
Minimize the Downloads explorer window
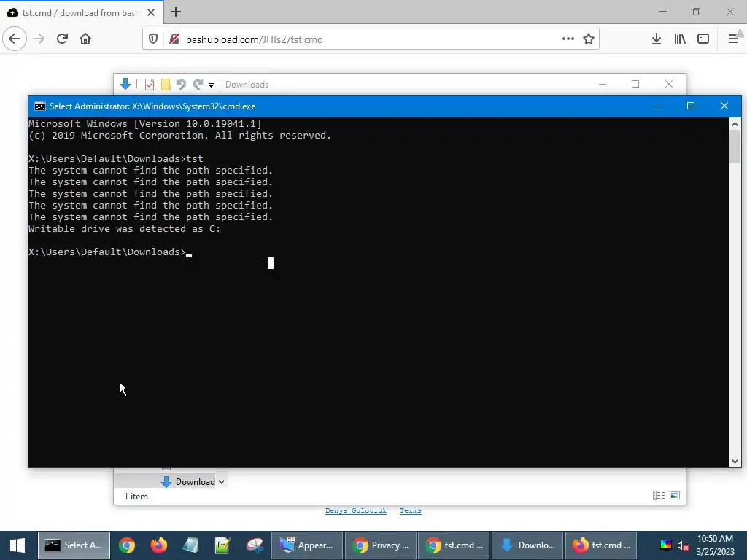click(602, 85)
